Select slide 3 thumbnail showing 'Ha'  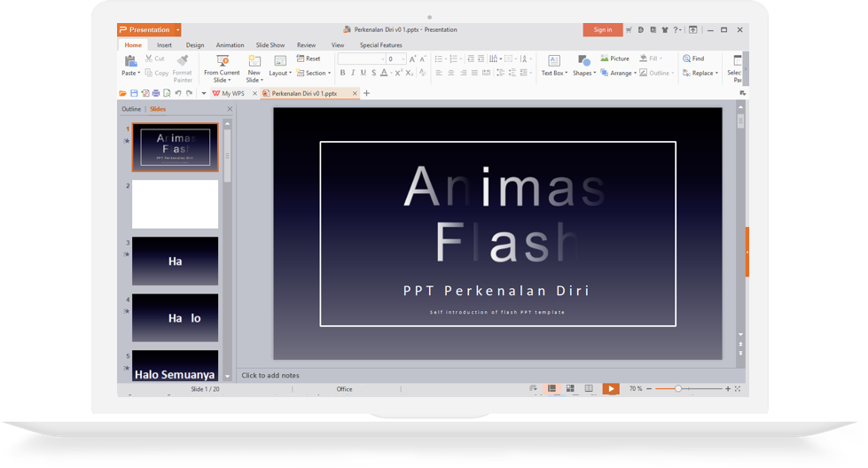point(175,261)
